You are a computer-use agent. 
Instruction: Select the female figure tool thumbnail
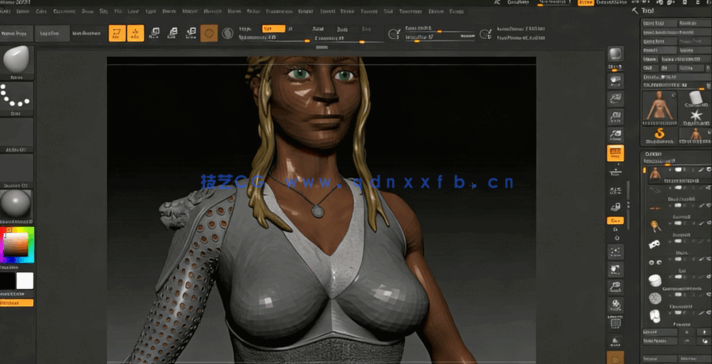(659, 108)
